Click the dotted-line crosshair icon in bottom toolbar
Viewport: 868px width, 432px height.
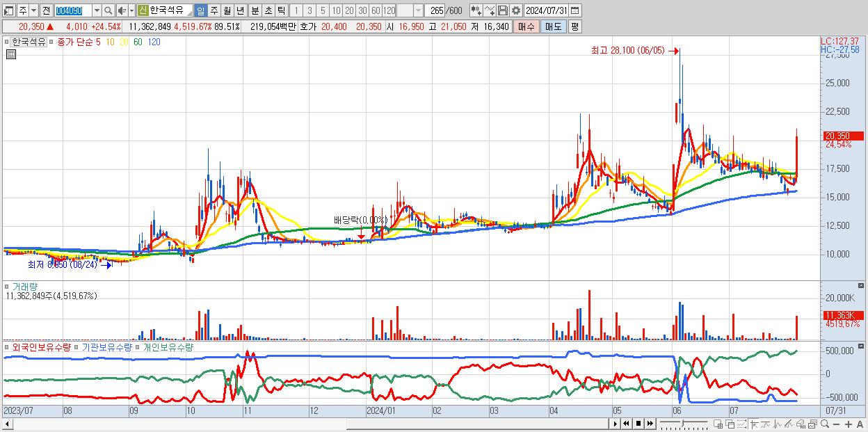741,424
